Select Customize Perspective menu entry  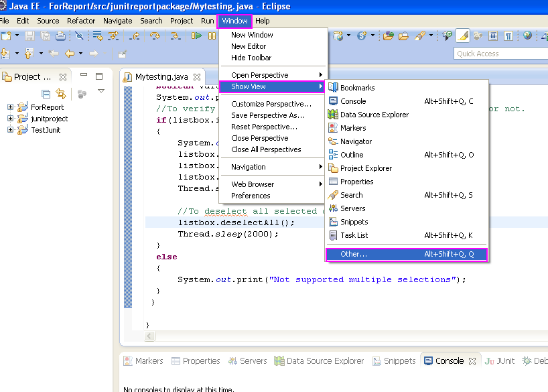point(272,104)
